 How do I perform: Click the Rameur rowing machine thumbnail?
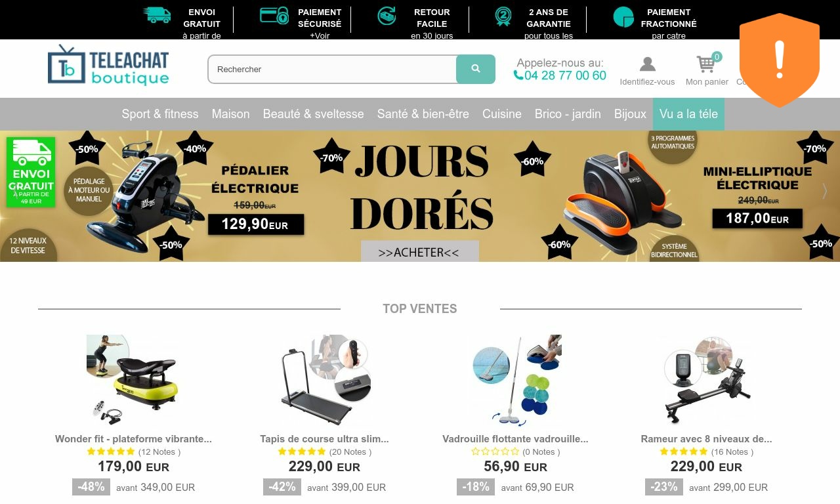(x=706, y=381)
